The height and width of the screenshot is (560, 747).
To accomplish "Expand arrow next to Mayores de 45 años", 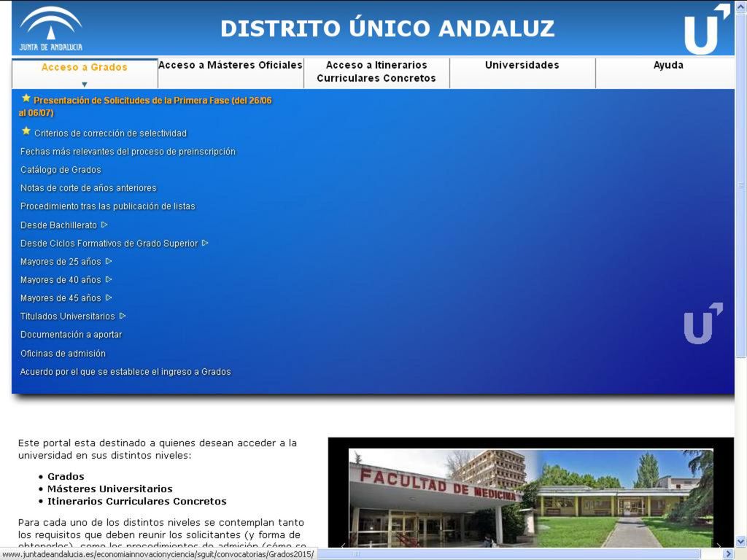I will [109, 297].
